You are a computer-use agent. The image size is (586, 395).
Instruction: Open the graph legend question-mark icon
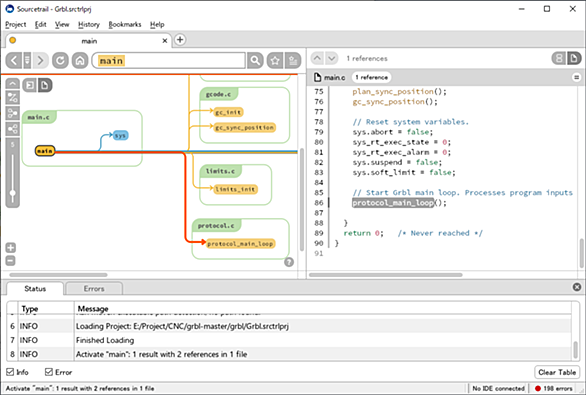click(289, 262)
